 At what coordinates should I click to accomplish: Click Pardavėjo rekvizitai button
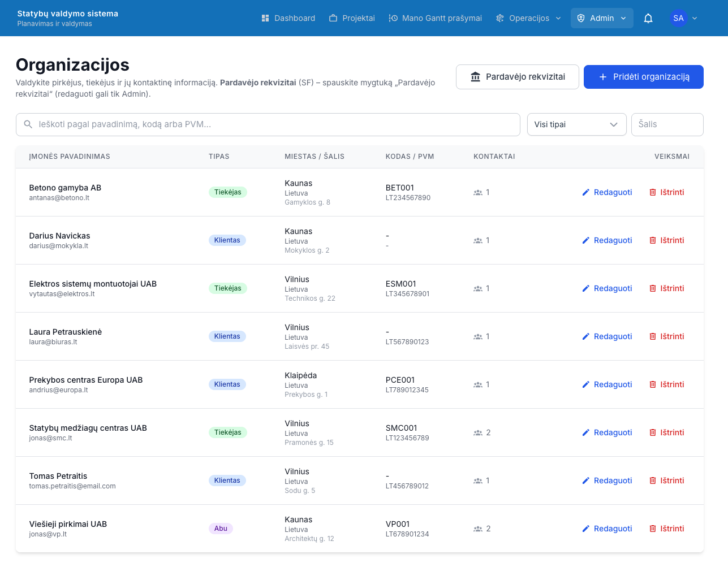[x=518, y=77]
